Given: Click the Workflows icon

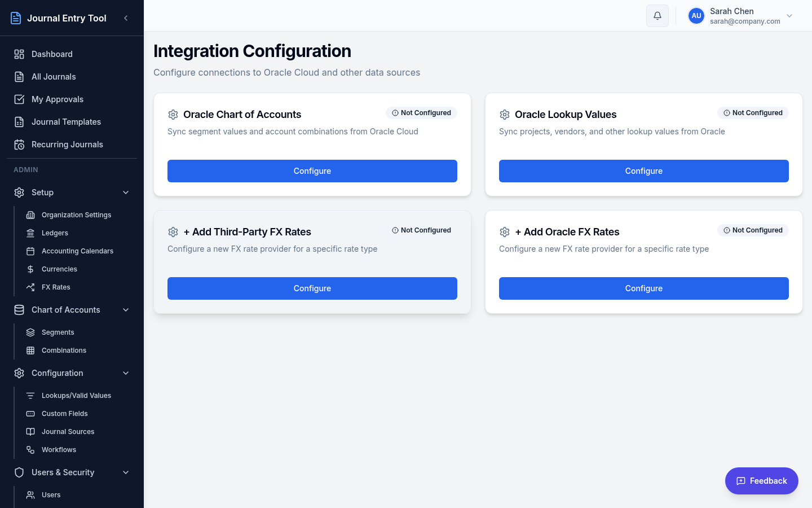Looking at the screenshot, I should [x=30, y=449].
